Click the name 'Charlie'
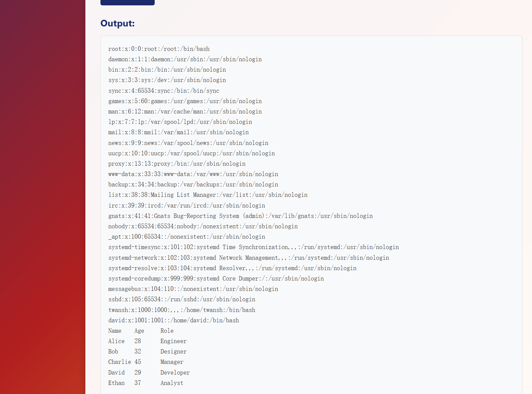532x394 pixels. [x=120, y=362]
